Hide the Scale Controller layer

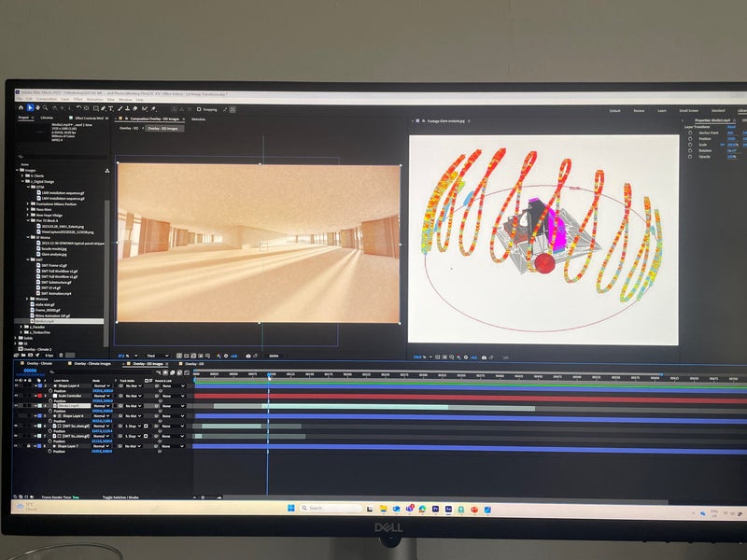coord(17,395)
